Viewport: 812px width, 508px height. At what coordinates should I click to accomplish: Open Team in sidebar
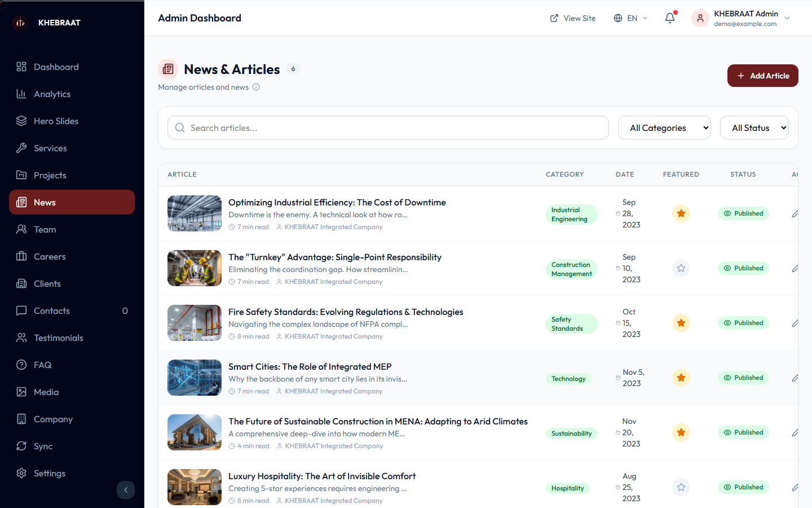pyautogui.click(x=72, y=229)
